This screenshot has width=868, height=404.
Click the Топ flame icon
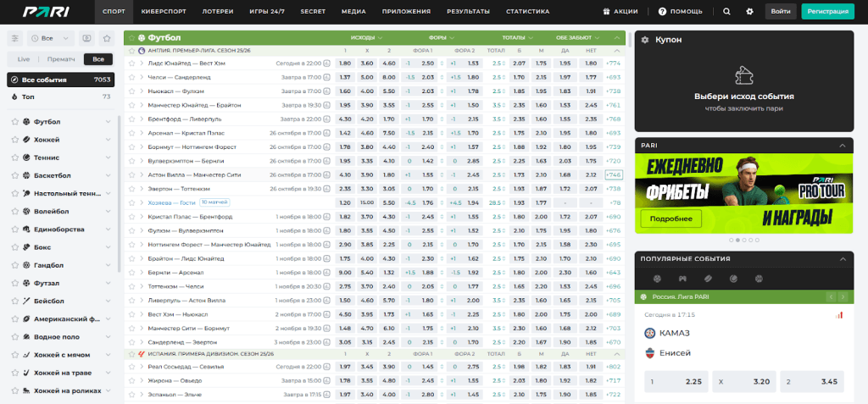point(15,97)
